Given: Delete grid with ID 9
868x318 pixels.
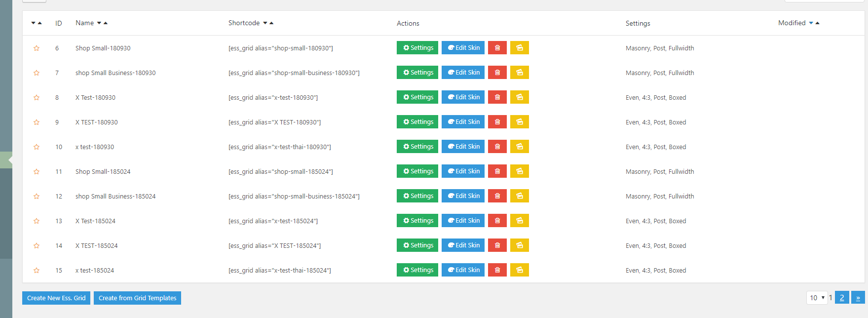Looking at the screenshot, I should pyautogui.click(x=497, y=122).
